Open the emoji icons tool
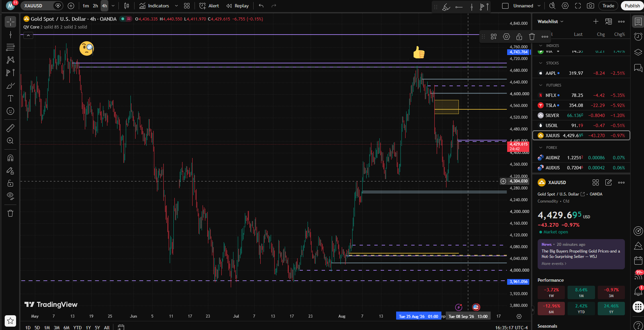644x330 pixels. [x=10, y=111]
